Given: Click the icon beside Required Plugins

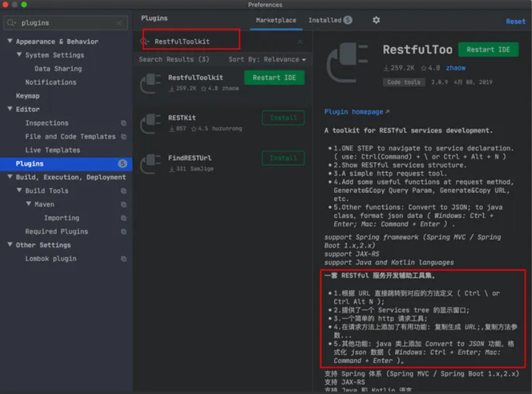Looking at the screenshot, I should [x=123, y=231].
